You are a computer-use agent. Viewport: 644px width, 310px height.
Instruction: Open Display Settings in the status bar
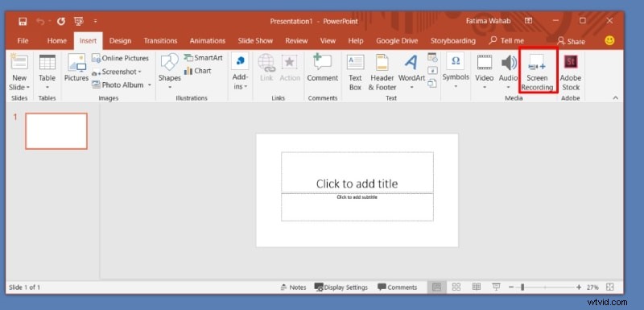tap(341, 287)
